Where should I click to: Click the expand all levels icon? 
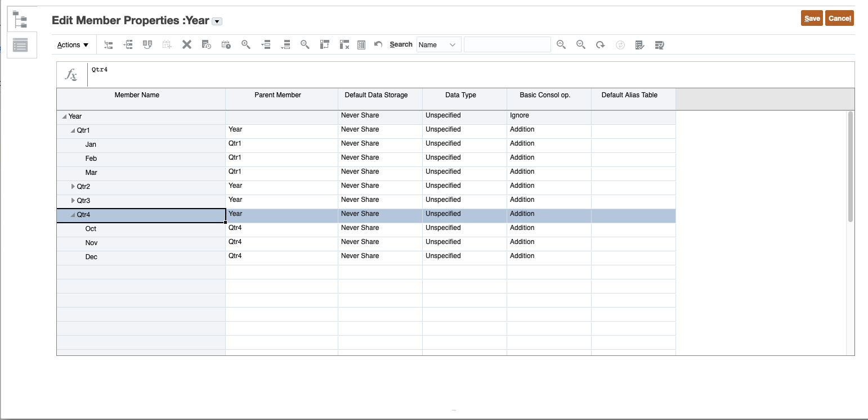(285, 45)
